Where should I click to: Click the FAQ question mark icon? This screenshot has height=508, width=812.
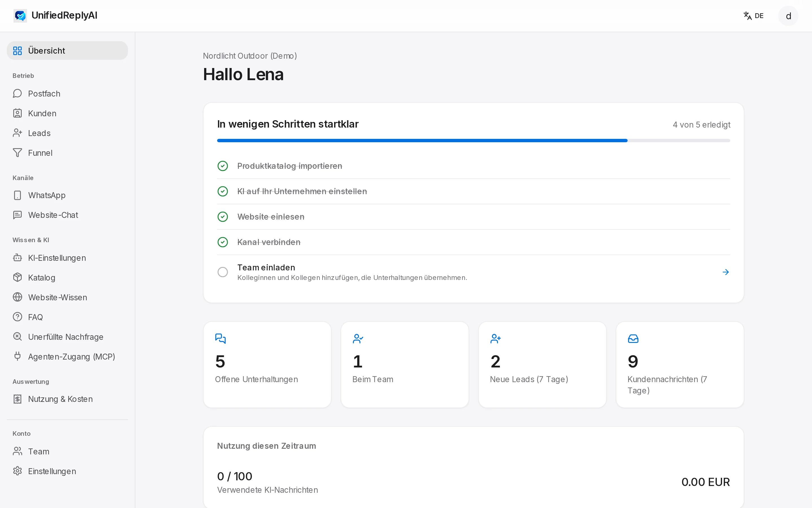tap(17, 317)
